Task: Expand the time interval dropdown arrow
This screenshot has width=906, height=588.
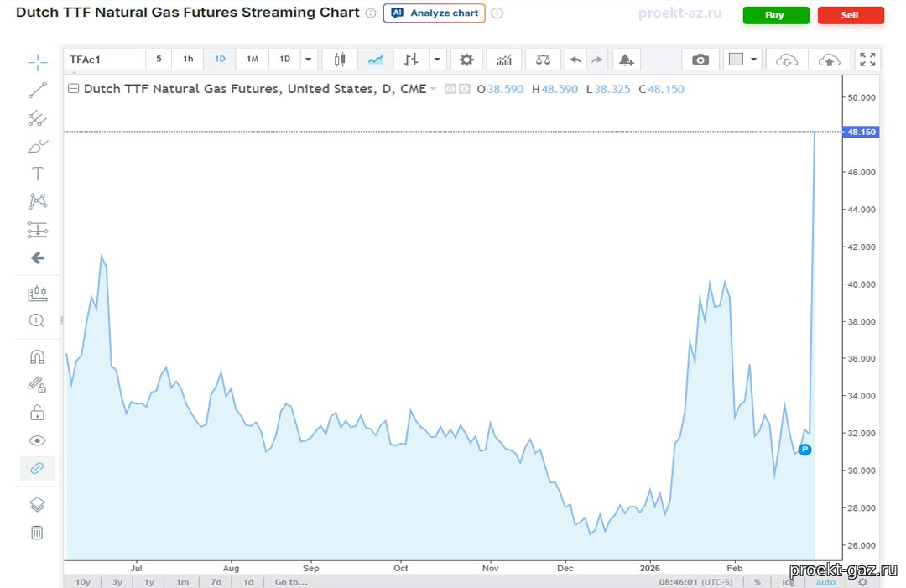Action: 308,60
